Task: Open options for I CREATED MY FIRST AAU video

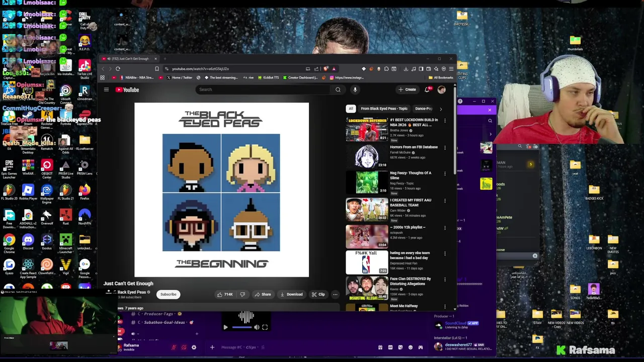Action: pos(445,201)
